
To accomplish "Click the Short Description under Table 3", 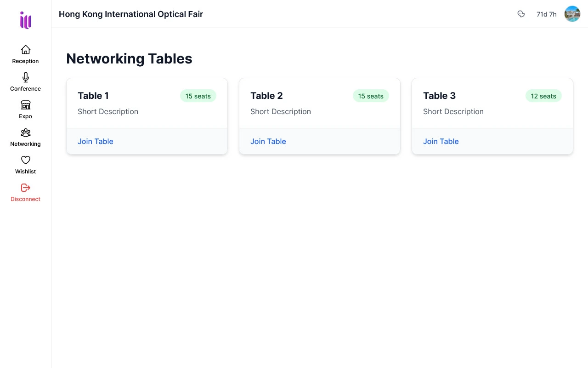I will pyautogui.click(x=453, y=111).
